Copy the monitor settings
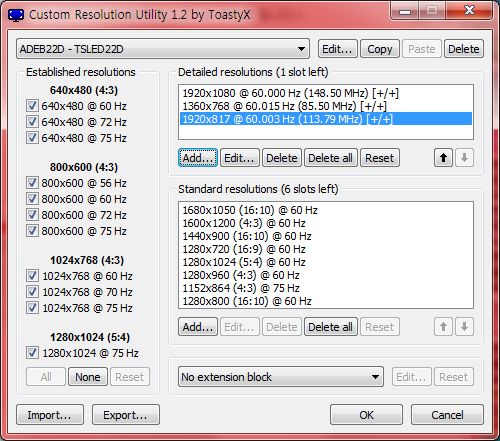 380,49
